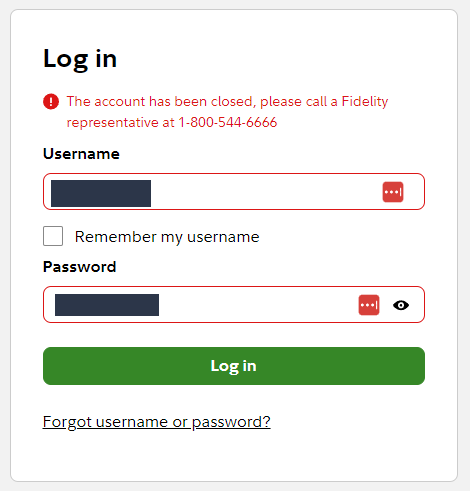470x491 pixels.
Task: Click the 'Log in' page heading
Action: [80, 59]
